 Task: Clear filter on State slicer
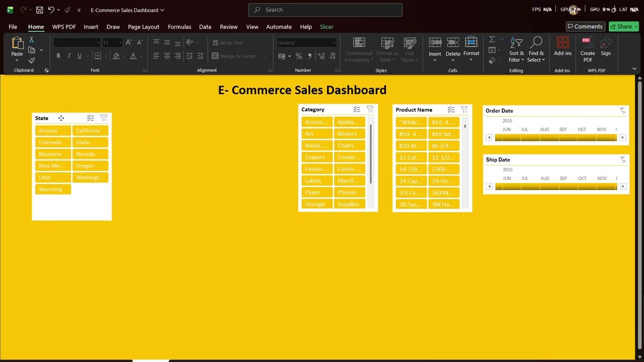pyautogui.click(x=104, y=118)
